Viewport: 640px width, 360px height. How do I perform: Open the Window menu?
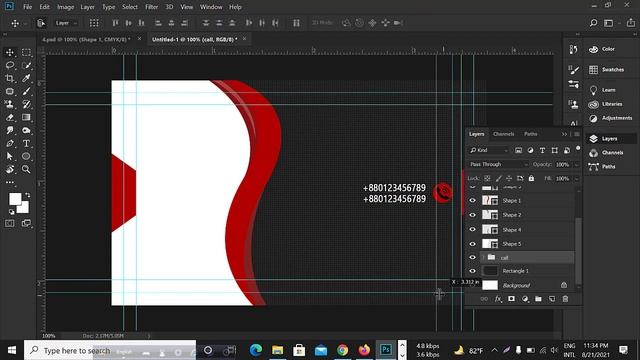pyautogui.click(x=211, y=7)
